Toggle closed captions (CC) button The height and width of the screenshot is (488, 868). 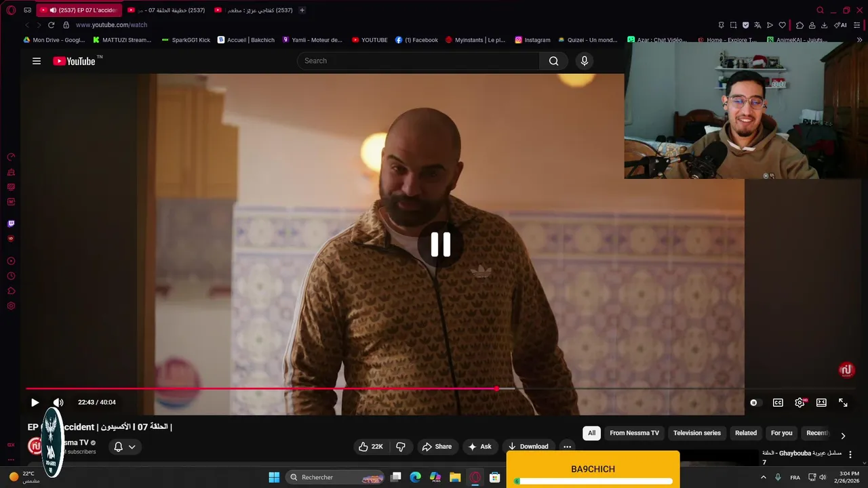(x=778, y=403)
